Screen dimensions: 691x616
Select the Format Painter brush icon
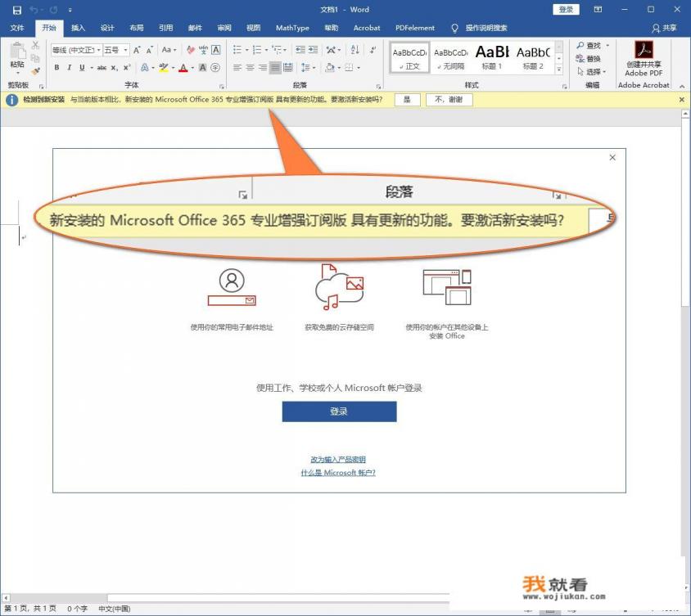point(36,71)
